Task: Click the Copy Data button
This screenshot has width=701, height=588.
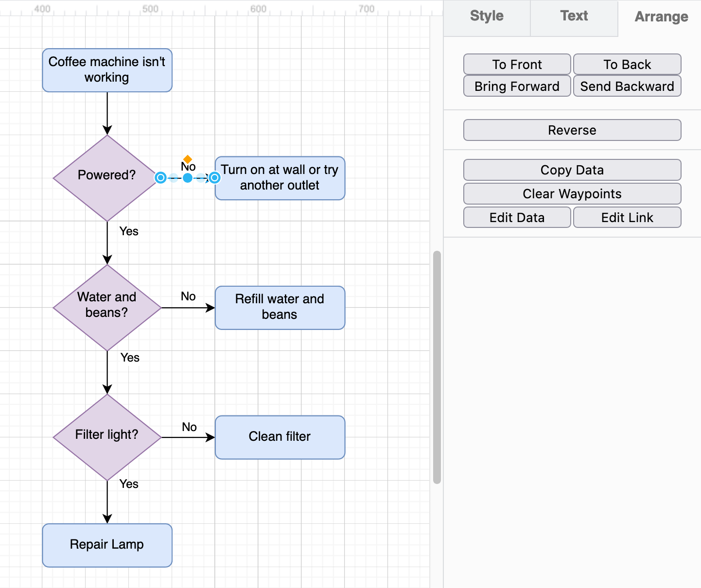Action: point(572,170)
